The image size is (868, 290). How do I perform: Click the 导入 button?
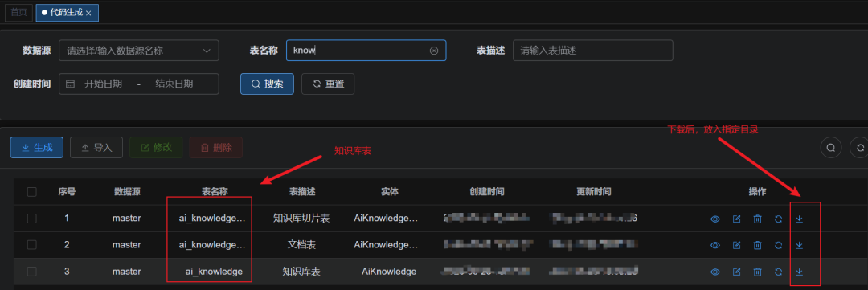(x=96, y=148)
